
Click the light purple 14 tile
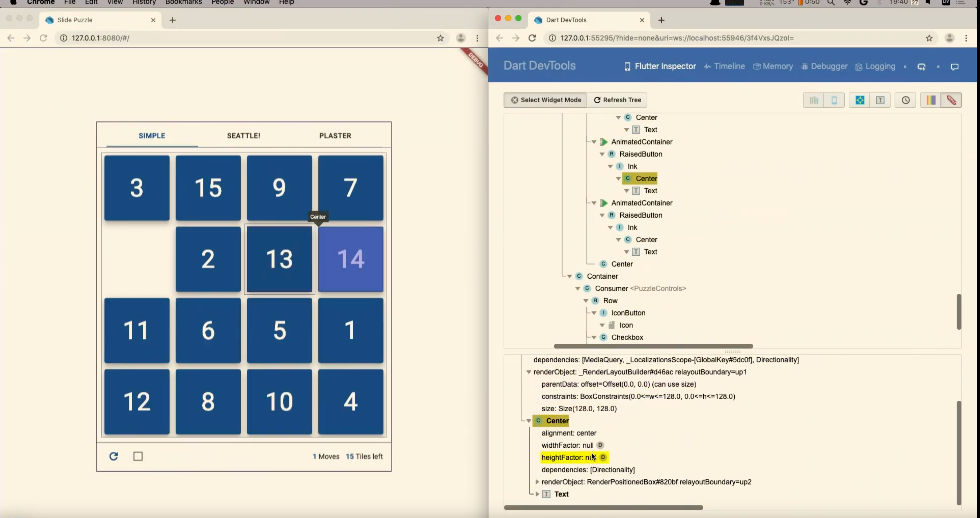pos(350,259)
